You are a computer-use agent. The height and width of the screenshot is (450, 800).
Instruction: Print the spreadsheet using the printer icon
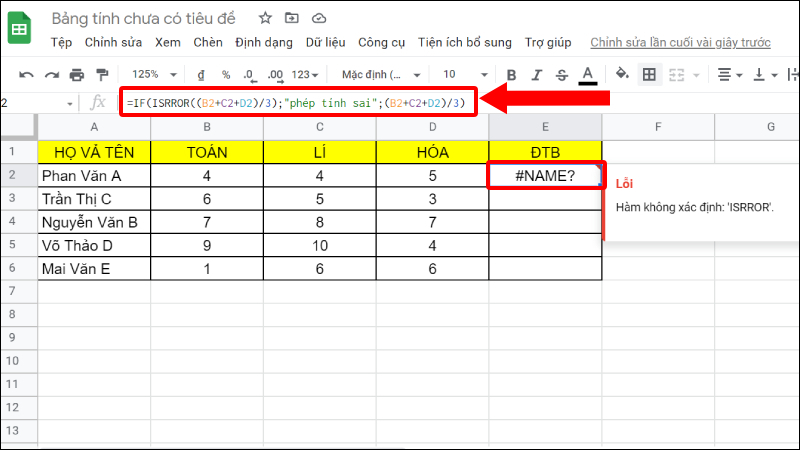click(x=77, y=75)
